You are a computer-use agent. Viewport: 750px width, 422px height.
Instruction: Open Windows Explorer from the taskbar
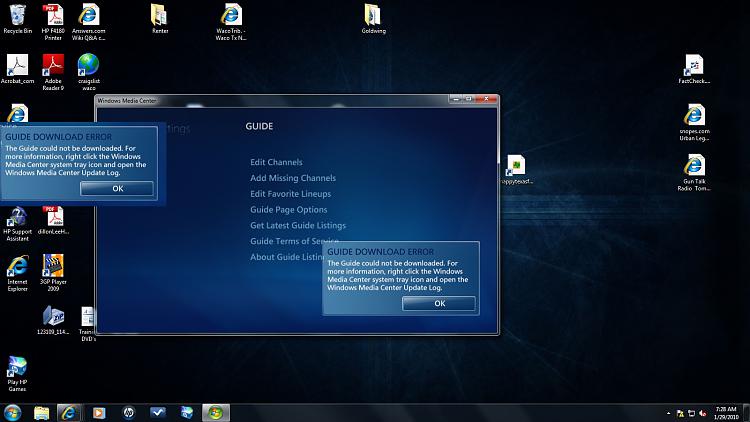click(42, 412)
